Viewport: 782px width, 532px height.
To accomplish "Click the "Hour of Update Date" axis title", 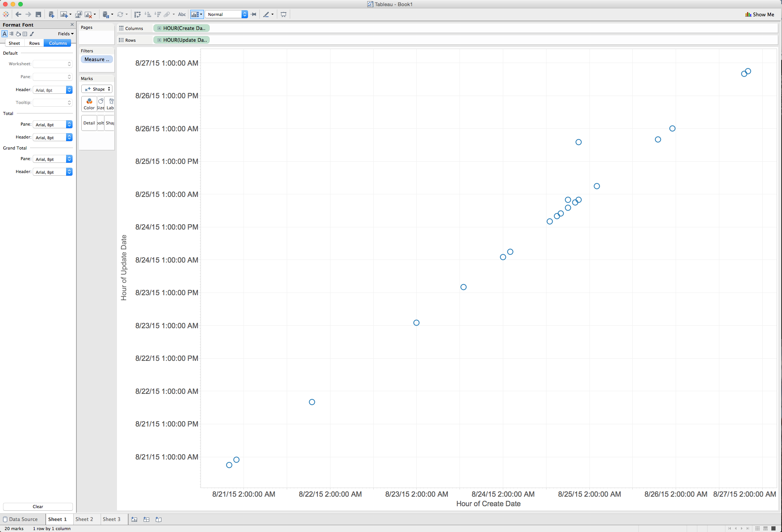I will click(x=124, y=268).
